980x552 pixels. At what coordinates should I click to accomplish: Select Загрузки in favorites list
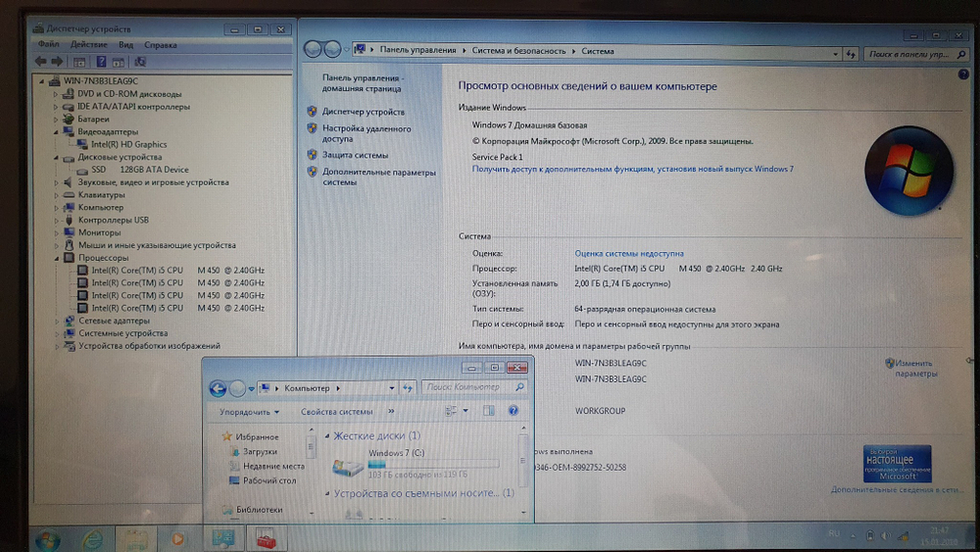(260, 451)
